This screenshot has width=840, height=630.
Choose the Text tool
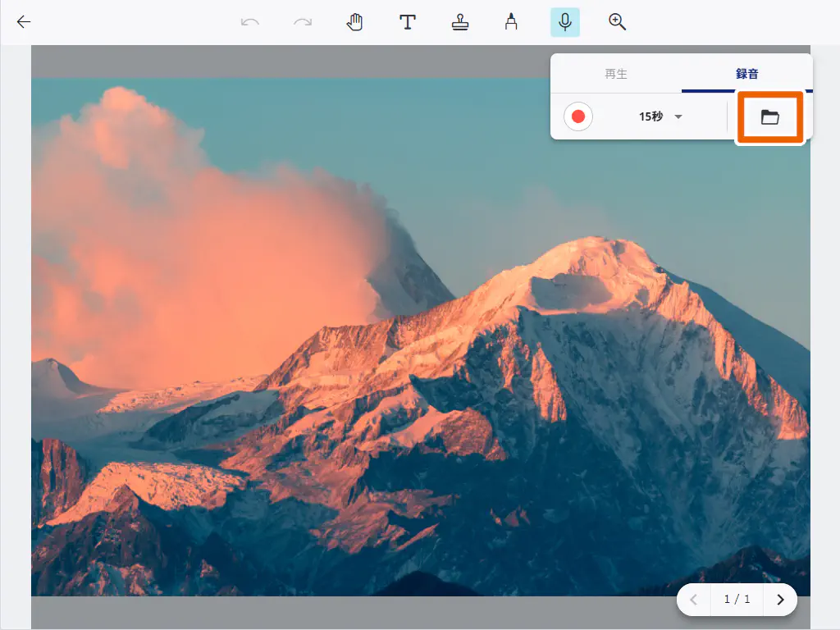click(x=407, y=22)
